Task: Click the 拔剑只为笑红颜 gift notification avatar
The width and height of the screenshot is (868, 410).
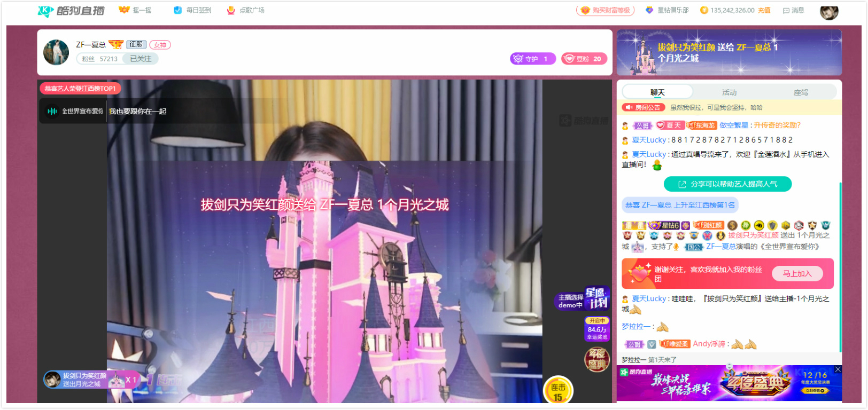Action: click(52, 380)
